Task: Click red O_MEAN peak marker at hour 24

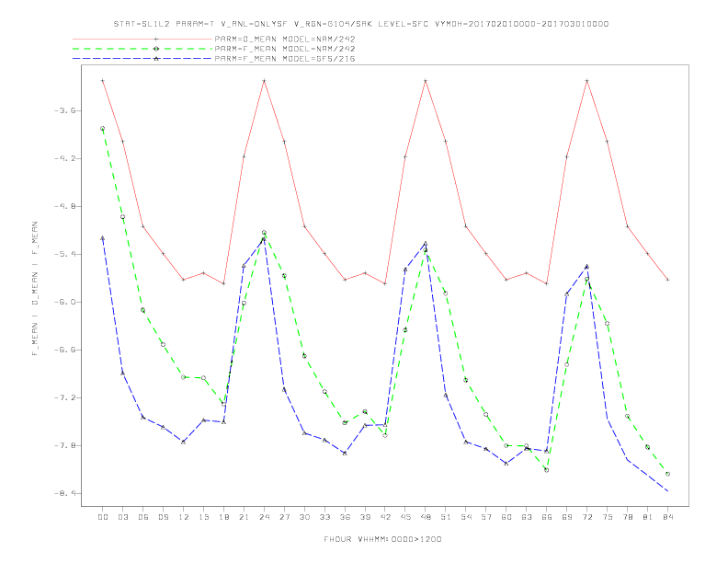Action: pos(264,81)
